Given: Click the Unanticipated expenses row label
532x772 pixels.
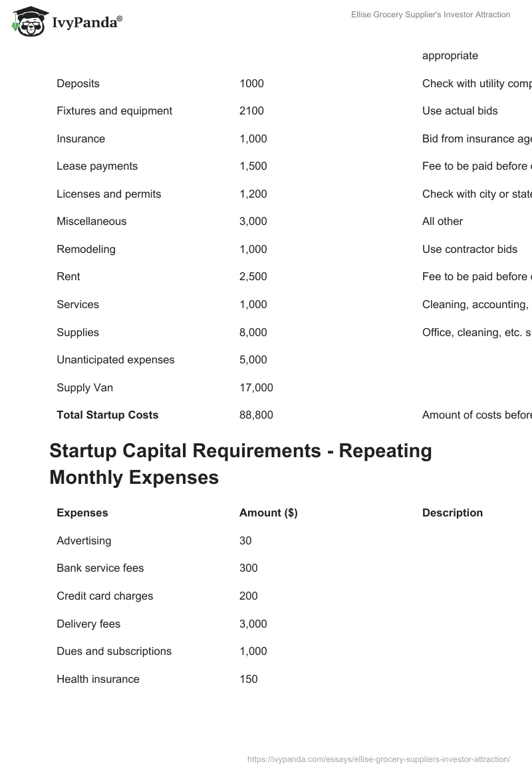Looking at the screenshot, I should [x=116, y=359].
